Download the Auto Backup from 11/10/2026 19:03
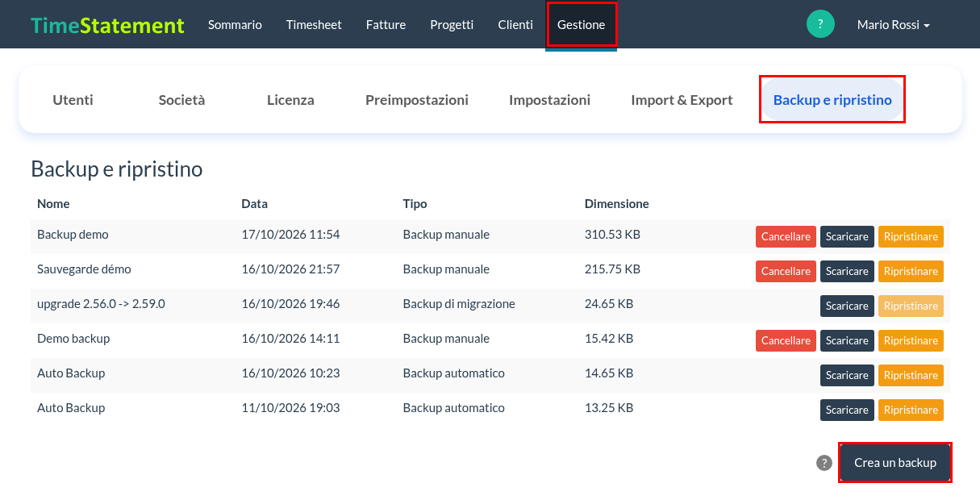This screenshot has width=980, height=500. pos(847,410)
